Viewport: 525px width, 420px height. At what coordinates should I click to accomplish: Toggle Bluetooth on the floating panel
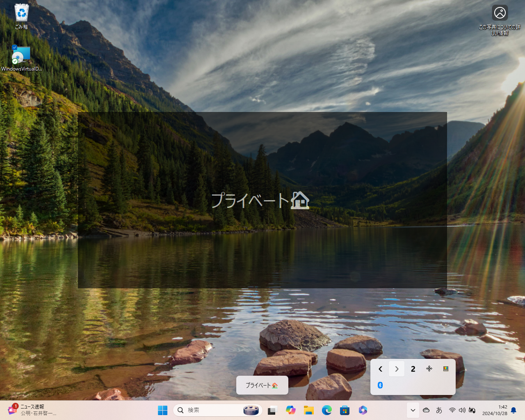click(380, 385)
